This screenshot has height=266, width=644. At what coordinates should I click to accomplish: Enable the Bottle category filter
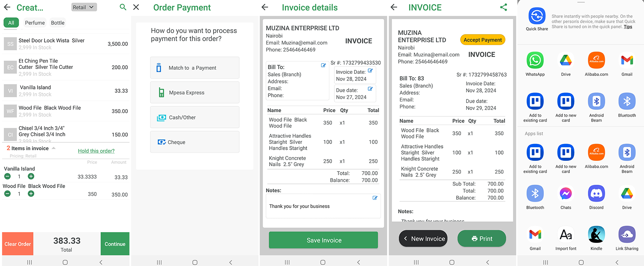[x=57, y=23]
